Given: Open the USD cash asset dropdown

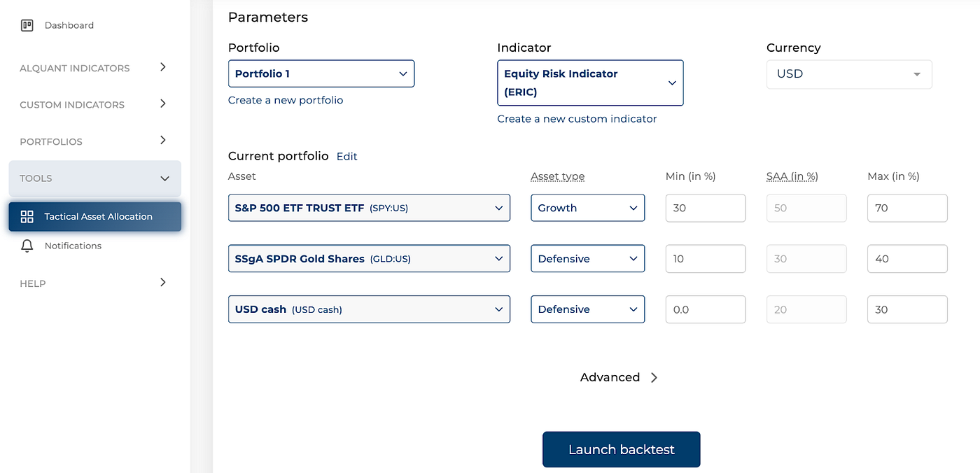Looking at the screenshot, I should [369, 309].
